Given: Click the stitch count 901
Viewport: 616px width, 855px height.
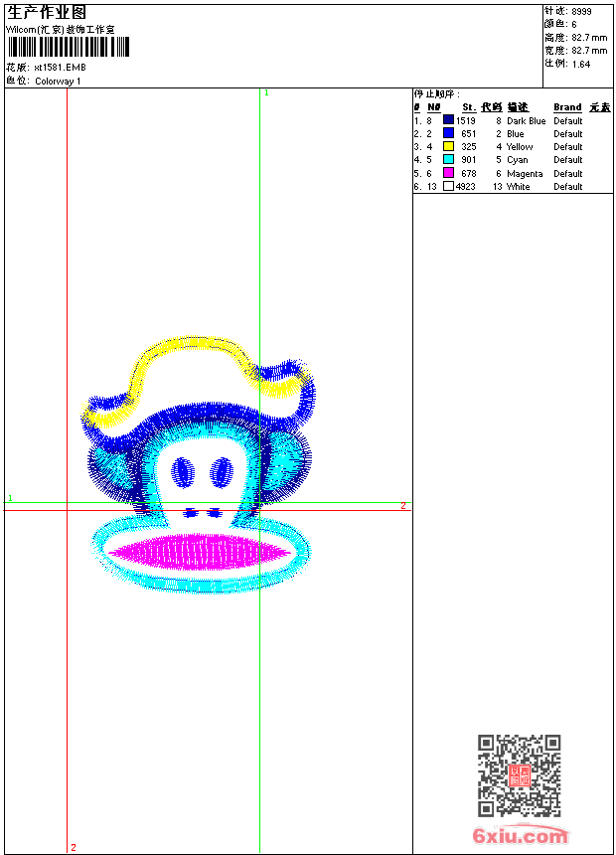Looking at the screenshot, I should point(468,160).
